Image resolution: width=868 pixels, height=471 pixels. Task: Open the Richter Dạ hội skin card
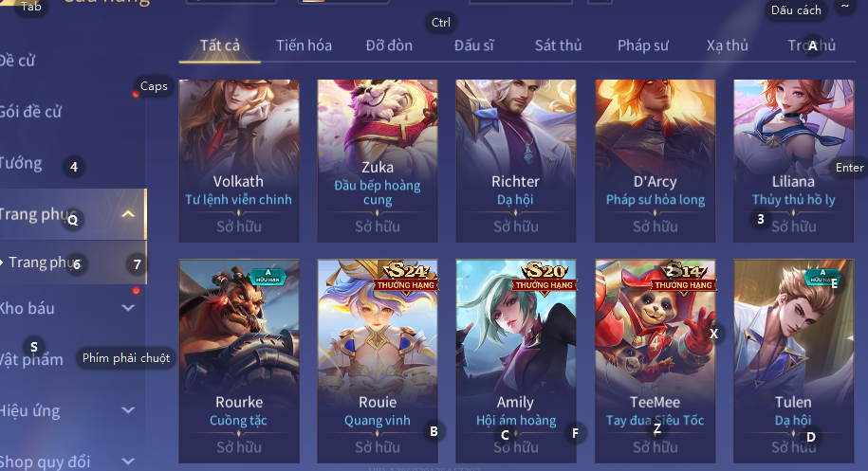pyautogui.click(x=516, y=161)
